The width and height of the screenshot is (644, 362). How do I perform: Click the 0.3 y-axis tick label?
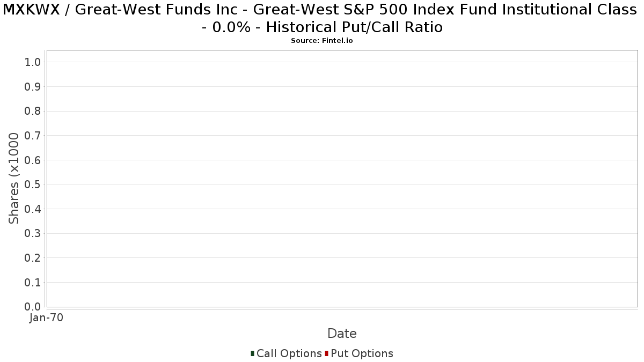[x=33, y=233]
